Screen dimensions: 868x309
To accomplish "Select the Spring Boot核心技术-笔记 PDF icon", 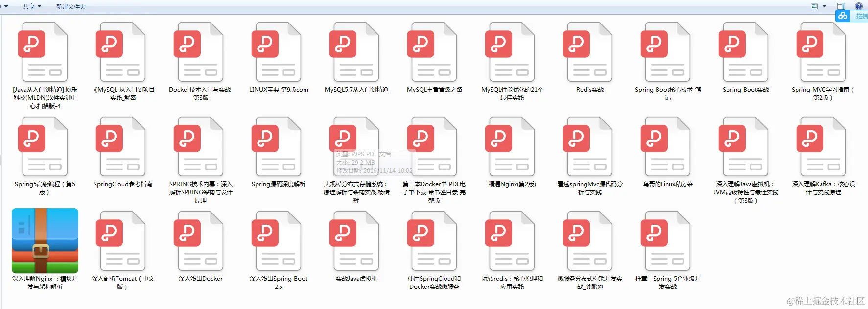I will point(665,52).
